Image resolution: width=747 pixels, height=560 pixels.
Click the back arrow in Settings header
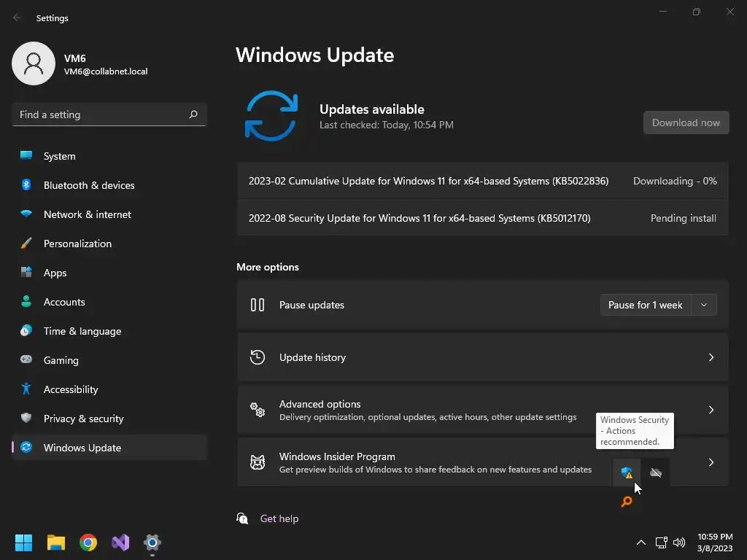point(18,18)
